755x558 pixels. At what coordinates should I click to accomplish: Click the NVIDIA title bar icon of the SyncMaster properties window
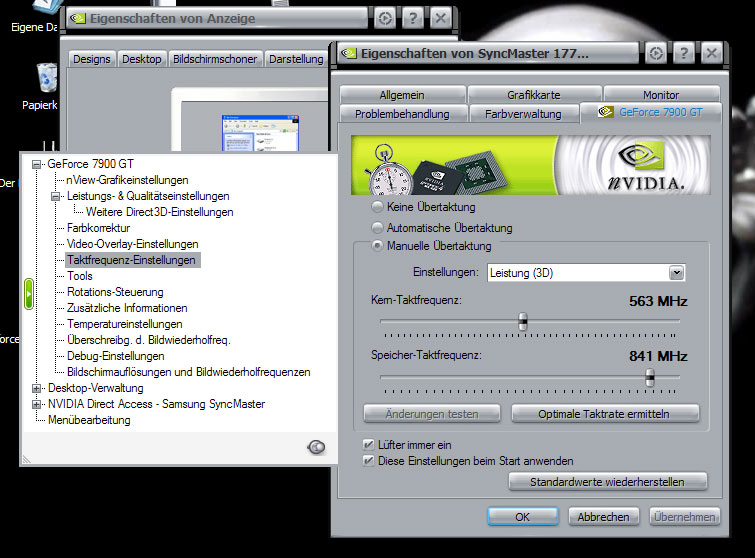pyautogui.click(x=349, y=53)
